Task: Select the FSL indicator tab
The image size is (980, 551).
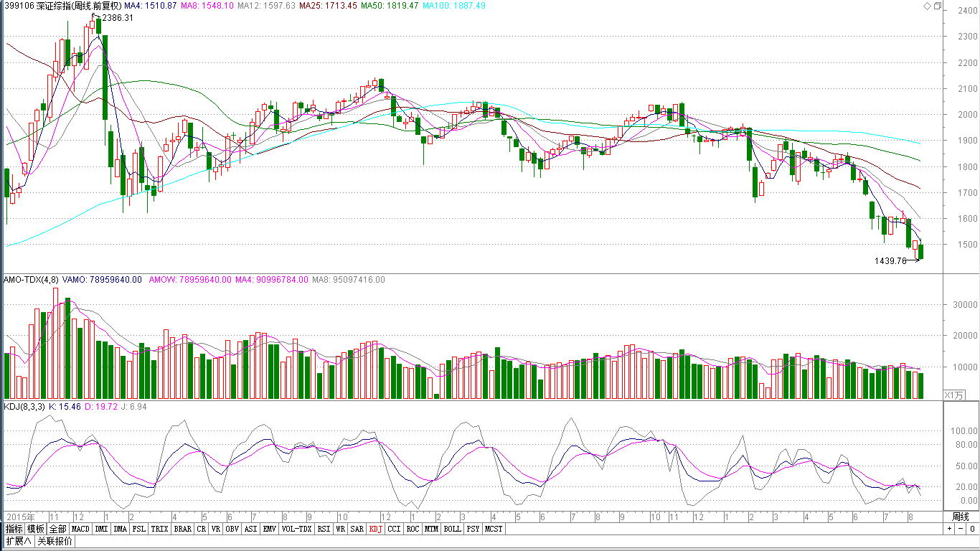Action: 138,529
